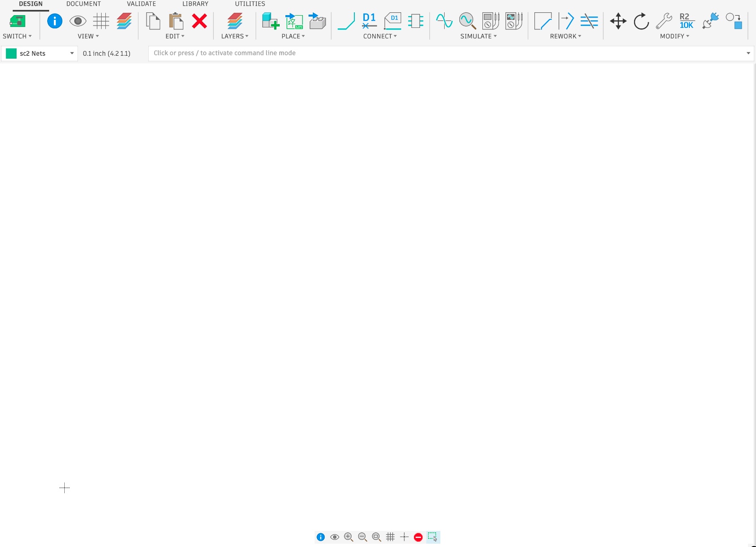Toggle the Group selection tool in bottom toolbar
This screenshot has height=547, width=756.
pos(433,537)
